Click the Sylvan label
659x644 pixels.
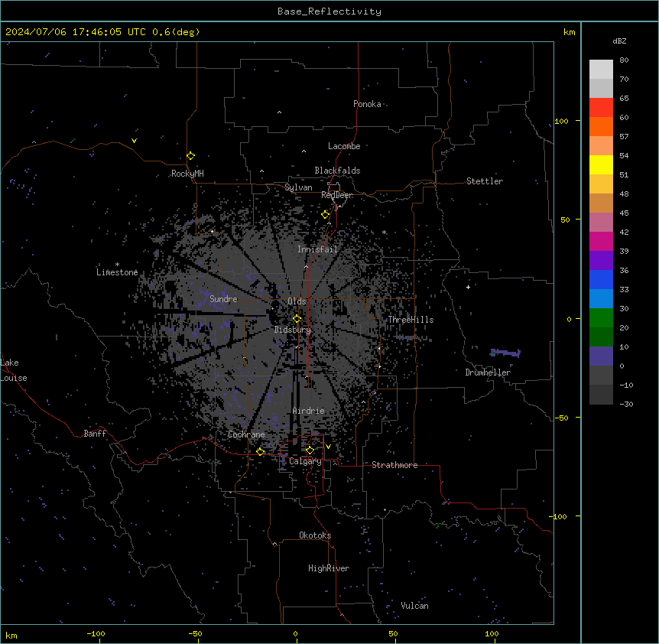pos(298,187)
